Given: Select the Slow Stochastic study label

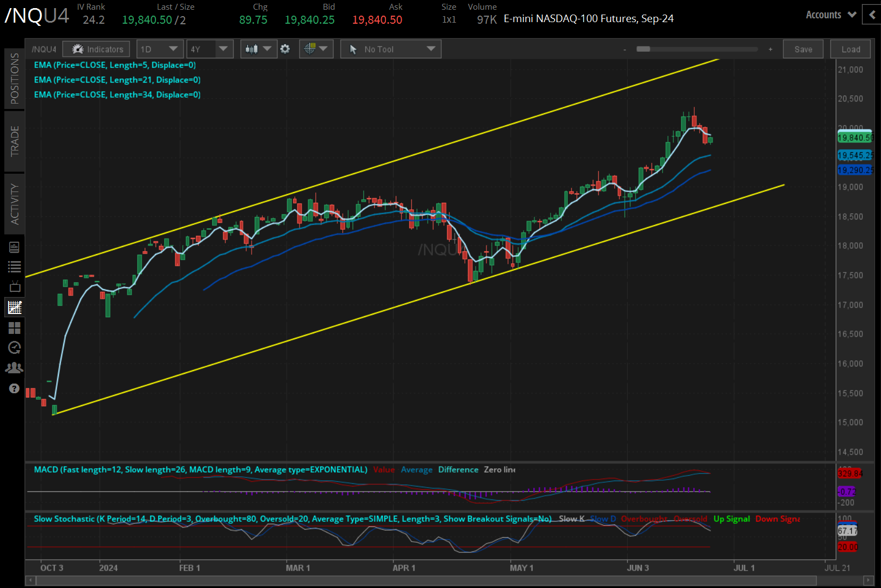Looking at the screenshot, I should [x=293, y=518].
